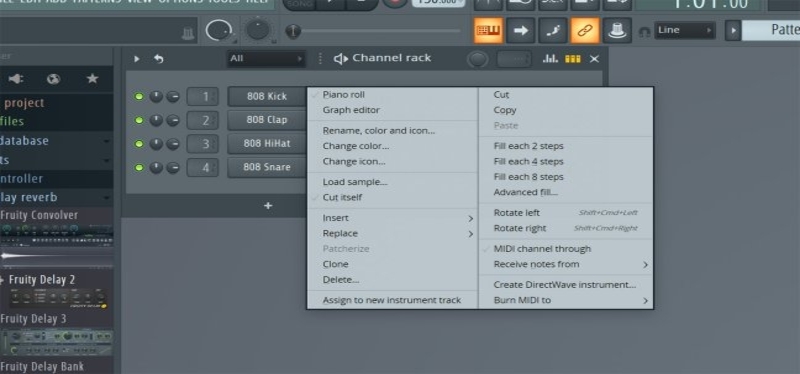The width and height of the screenshot is (800, 374).
Task: Mute 808 Kick via its green LED
Action: (x=138, y=96)
